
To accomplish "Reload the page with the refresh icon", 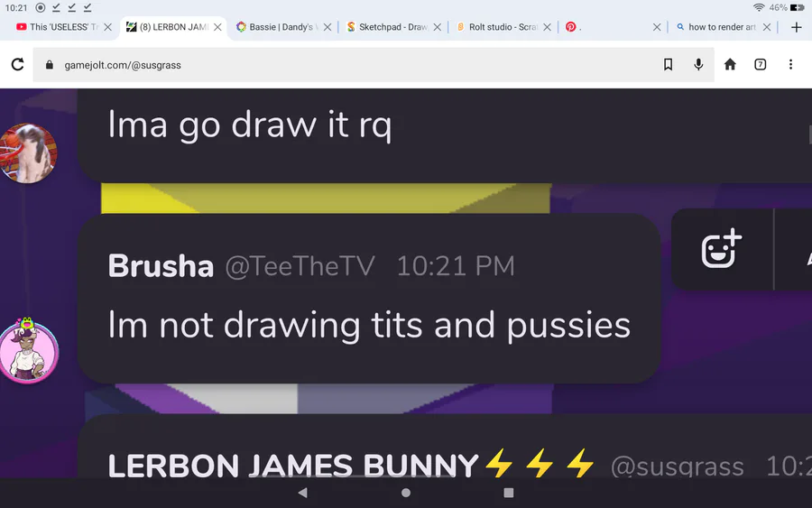I will click(18, 64).
